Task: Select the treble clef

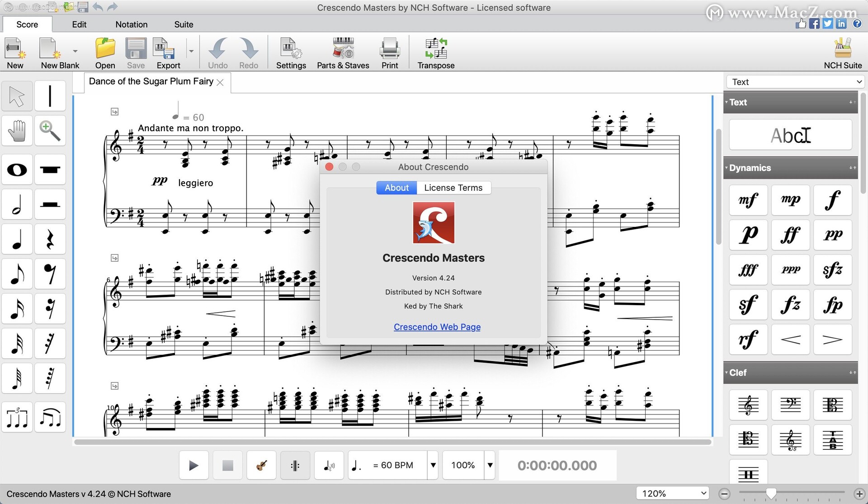Action: (748, 405)
